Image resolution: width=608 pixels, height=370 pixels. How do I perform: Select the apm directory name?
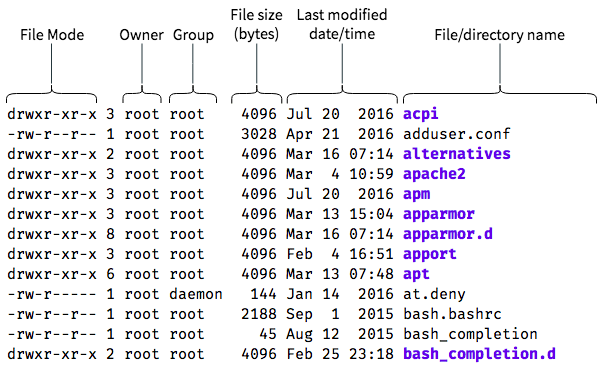coord(416,194)
